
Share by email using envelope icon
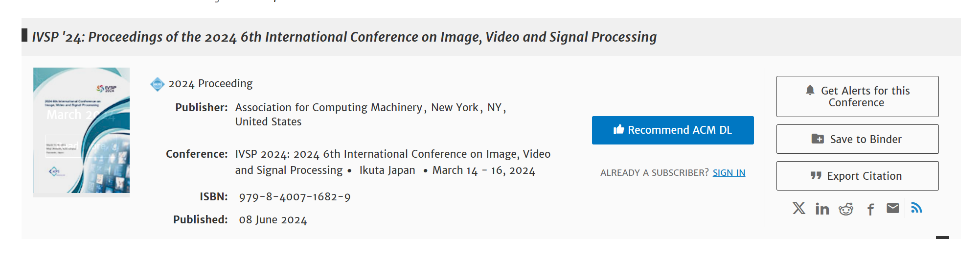point(893,209)
